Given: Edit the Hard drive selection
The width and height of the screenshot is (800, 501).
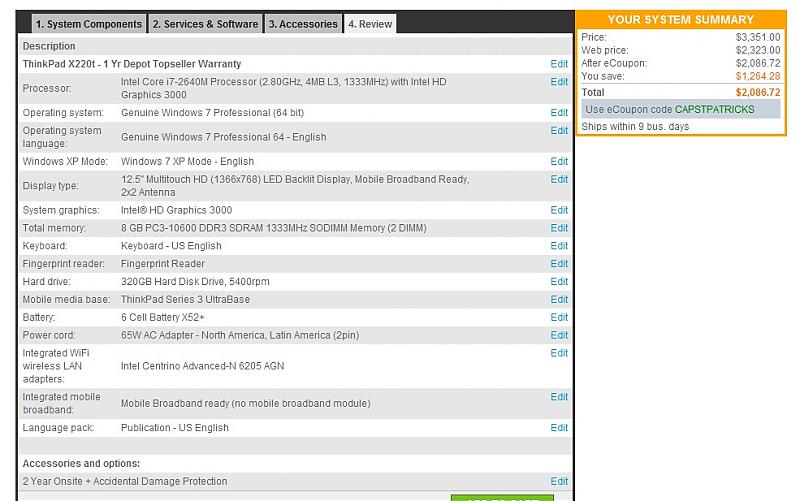Looking at the screenshot, I should (x=559, y=282).
